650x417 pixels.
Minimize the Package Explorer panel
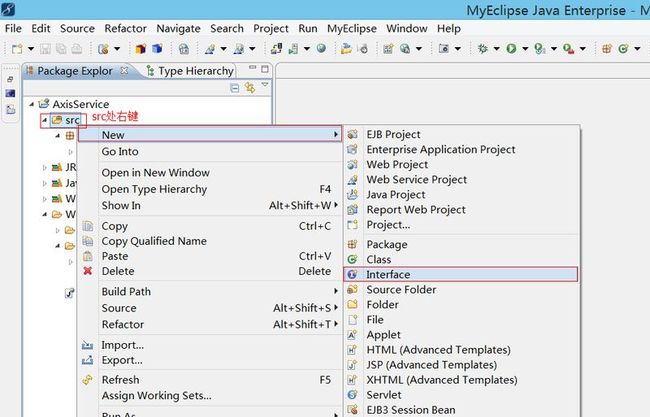[x=252, y=68]
